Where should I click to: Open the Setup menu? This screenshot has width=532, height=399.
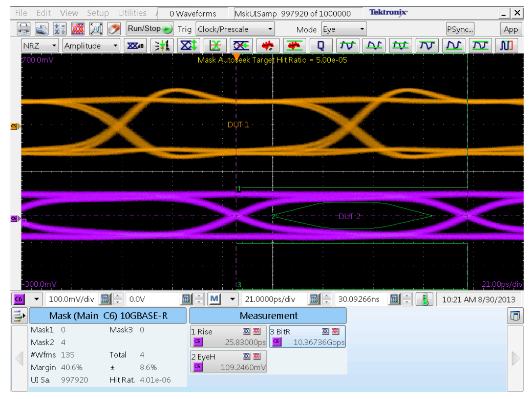click(x=98, y=13)
